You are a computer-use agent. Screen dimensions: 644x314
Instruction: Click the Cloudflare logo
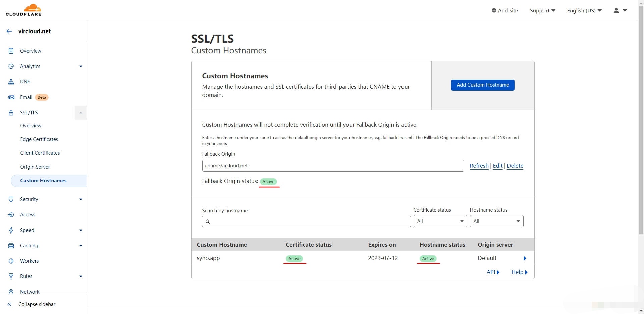pos(23,10)
